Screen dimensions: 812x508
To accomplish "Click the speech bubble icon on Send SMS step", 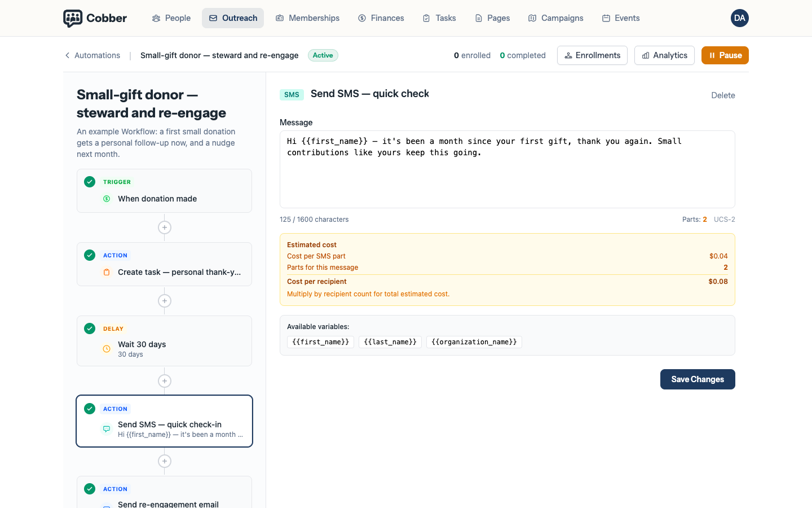I will click(107, 429).
